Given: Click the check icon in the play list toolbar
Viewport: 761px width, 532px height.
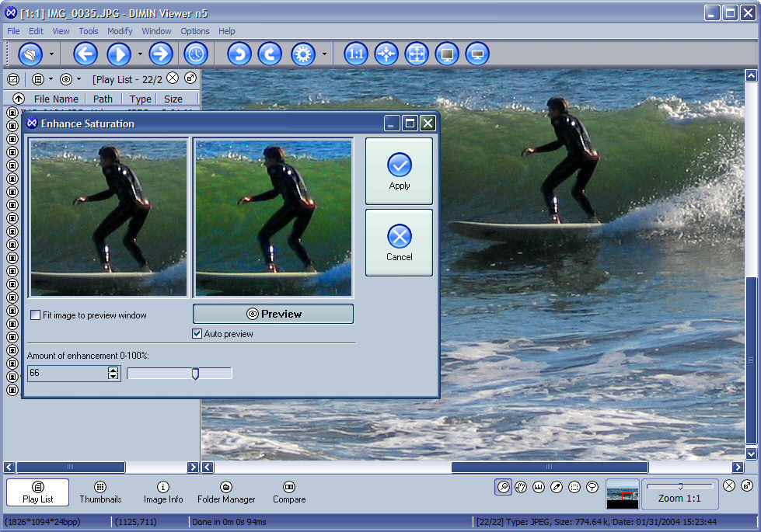Looking at the screenshot, I should coord(13,79).
